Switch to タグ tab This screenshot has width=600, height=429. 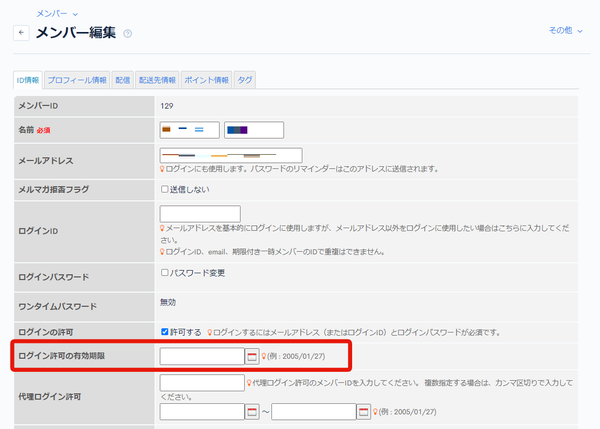tap(245, 80)
